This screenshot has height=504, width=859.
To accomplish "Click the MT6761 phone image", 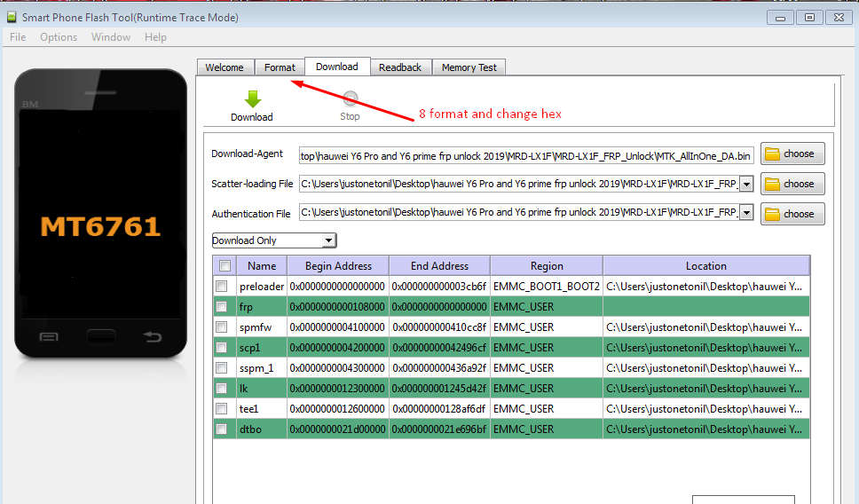I will pyautogui.click(x=101, y=214).
